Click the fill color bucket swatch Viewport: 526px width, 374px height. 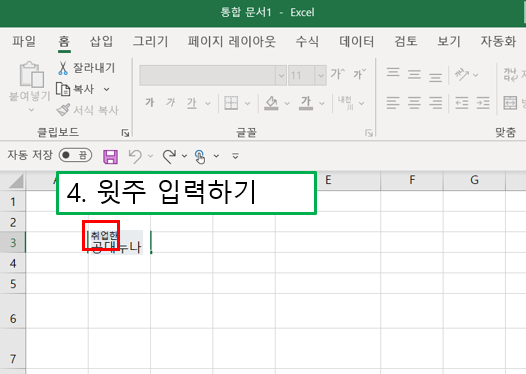[x=271, y=103]
